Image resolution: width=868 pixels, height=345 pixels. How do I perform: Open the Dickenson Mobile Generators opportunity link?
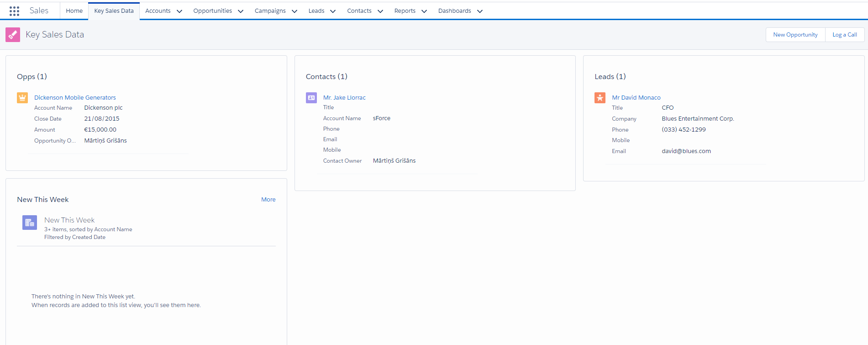[x=75, y=98]
